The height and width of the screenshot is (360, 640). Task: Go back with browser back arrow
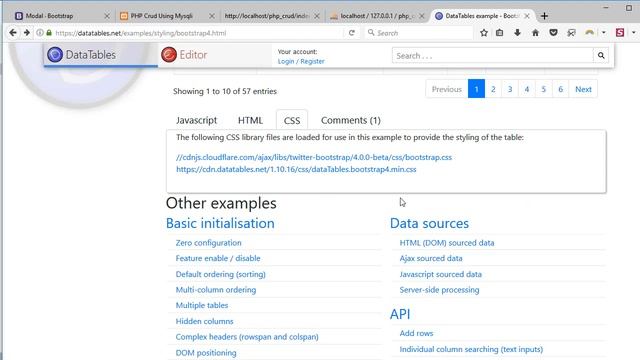click(13, 33)
